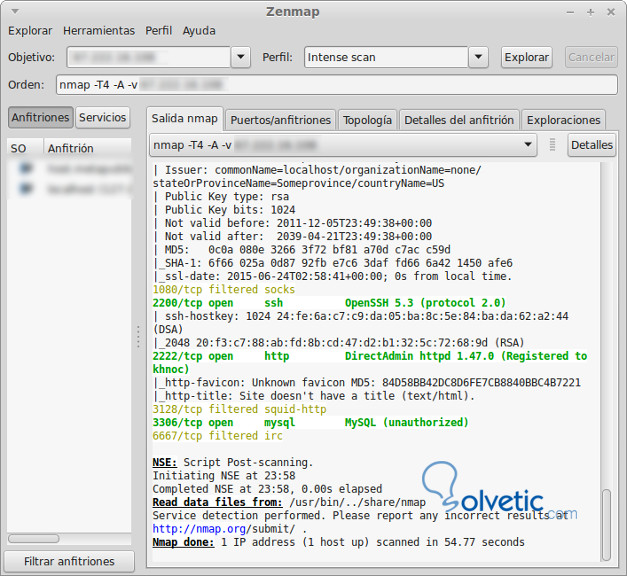Open the http://nmap.org link
This screenshot has height=576, width=627.
coord(199,529)
